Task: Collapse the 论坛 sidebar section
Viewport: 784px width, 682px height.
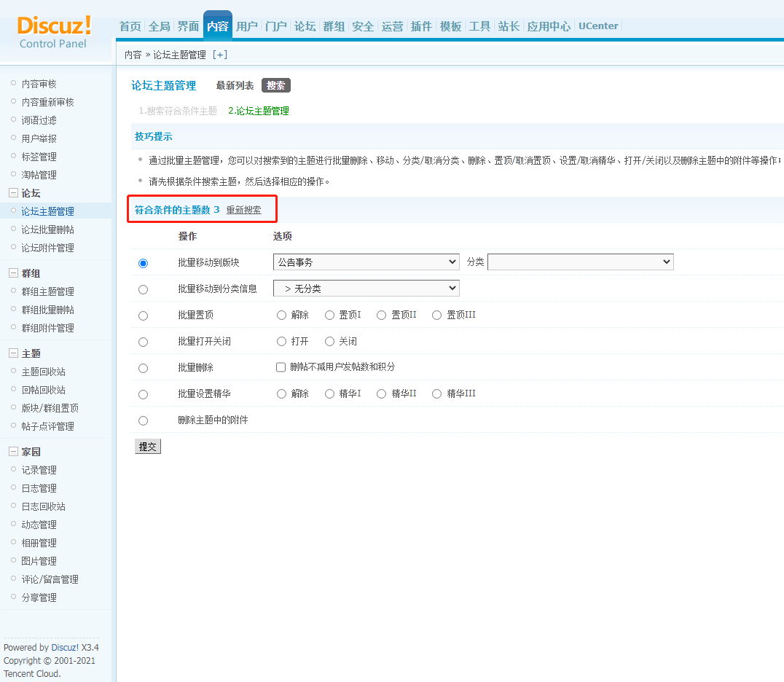Action: pyautogui.click(x=13, y=193)
